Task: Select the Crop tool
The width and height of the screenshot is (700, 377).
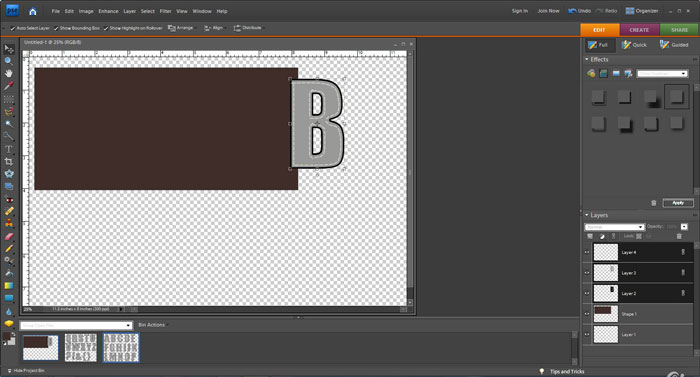Action: pyautogui.click(x=8, y=162)
